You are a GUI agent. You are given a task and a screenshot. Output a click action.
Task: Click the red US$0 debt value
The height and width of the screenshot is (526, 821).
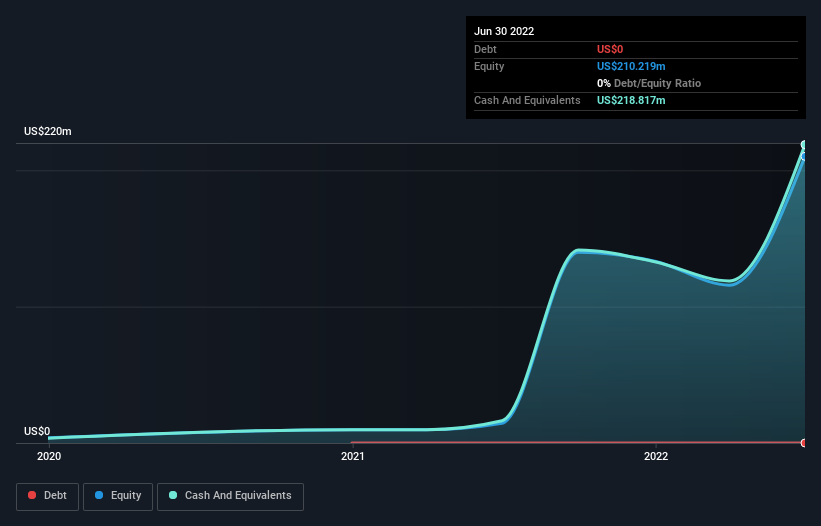610,49
